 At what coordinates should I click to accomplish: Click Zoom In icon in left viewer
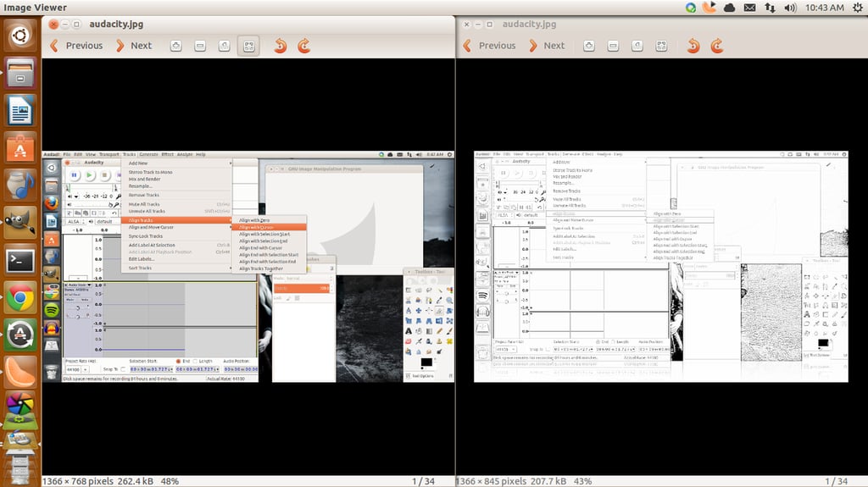coord(175,46)
